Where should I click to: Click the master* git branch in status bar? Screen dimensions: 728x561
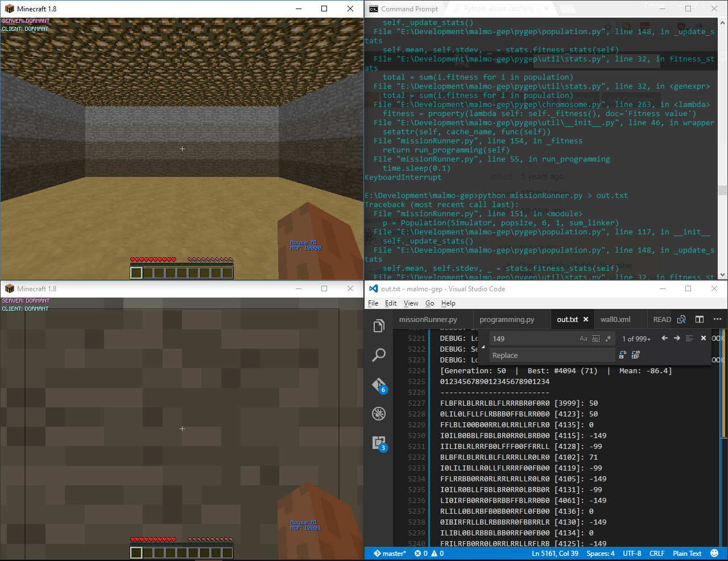tap(390, 553)
